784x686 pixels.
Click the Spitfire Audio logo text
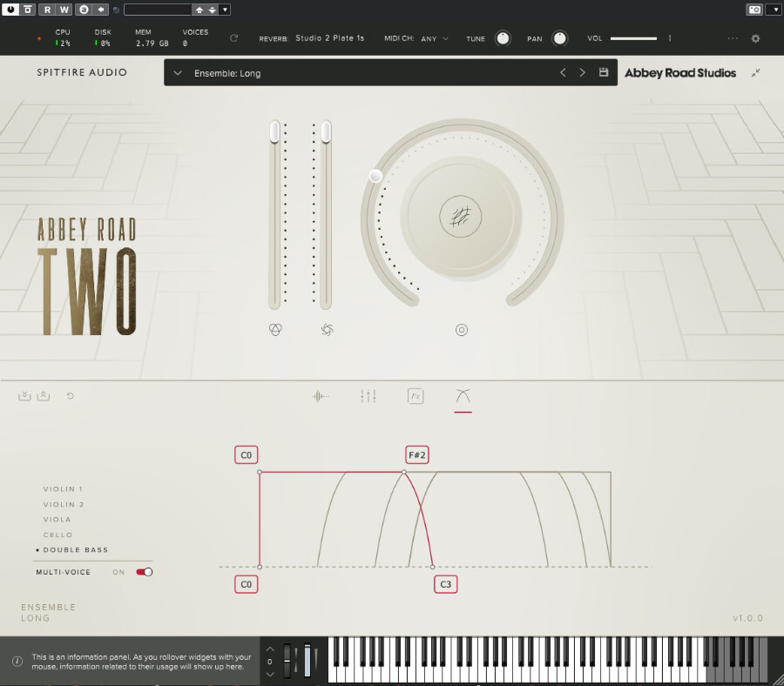tap(82, 72)
